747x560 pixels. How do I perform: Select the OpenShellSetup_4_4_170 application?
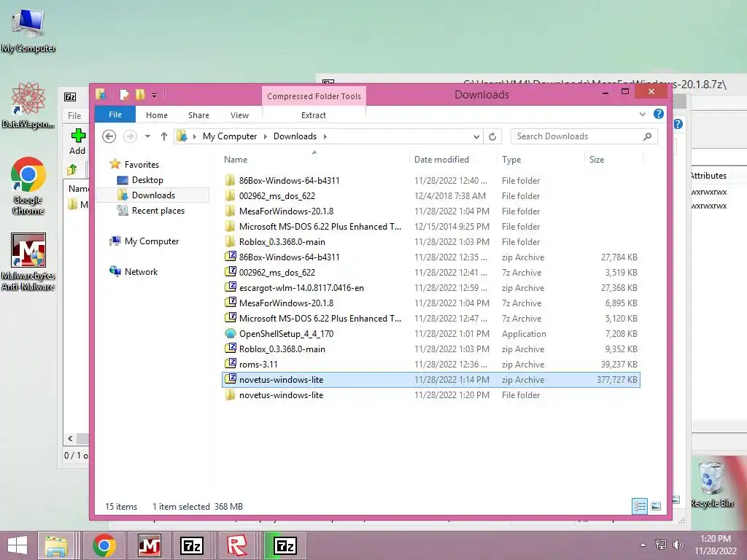pyautogui.click(x=431, y=334)
